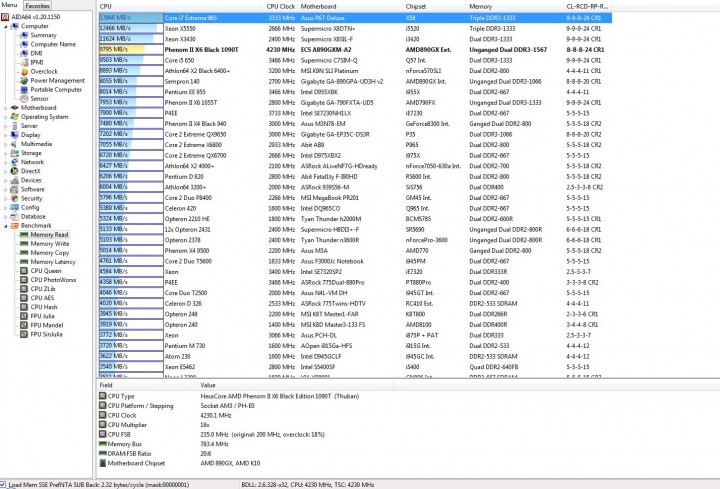Click the Power Management icon
Screen dimensions: 720x489
point(24,80)
